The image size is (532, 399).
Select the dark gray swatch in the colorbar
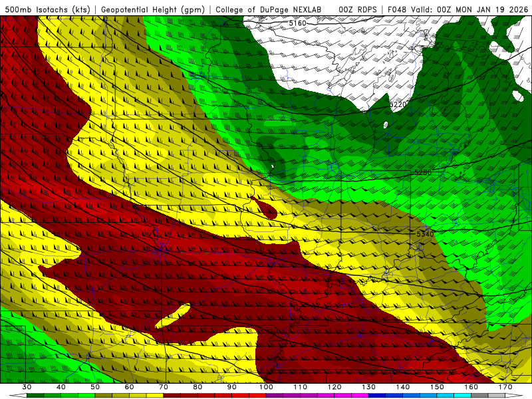pyautogui.click(x=479, y=395)
